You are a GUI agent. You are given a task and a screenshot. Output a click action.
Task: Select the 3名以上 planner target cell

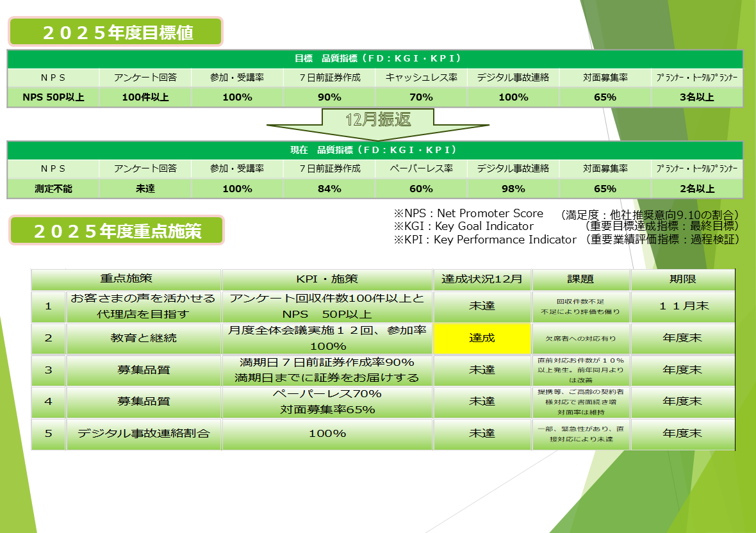coord(697,97)
